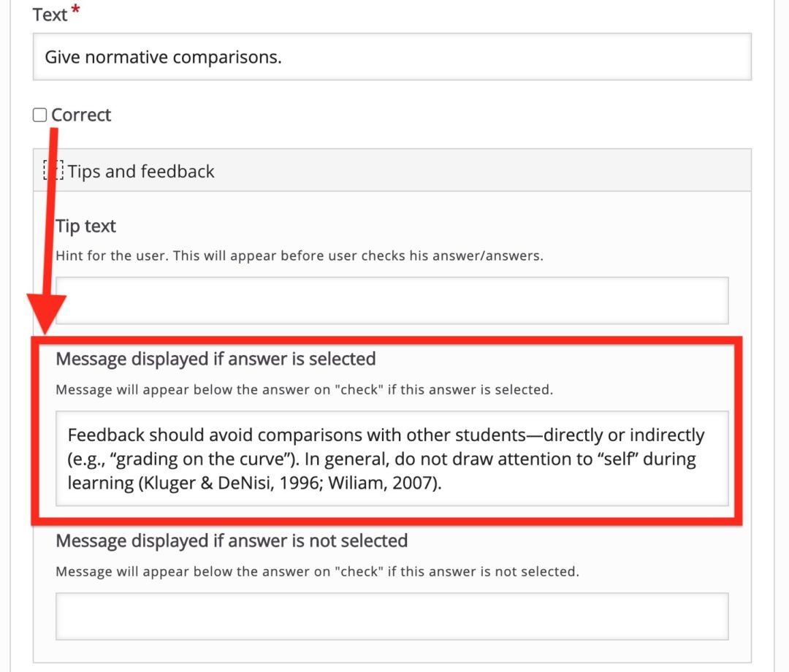Click the Correct label text

[x=80, y=115]
